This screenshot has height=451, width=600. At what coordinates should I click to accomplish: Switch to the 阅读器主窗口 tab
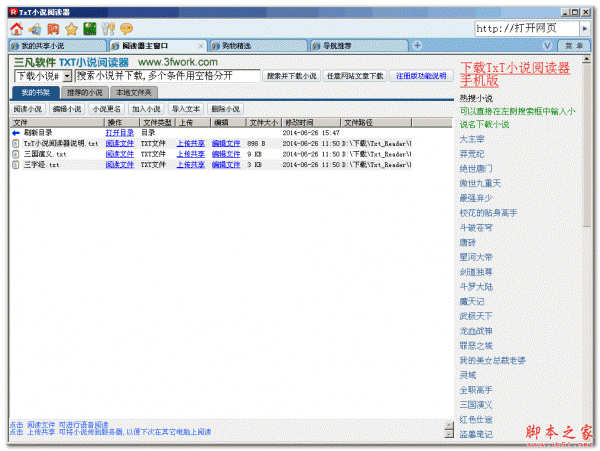[158, 46]
